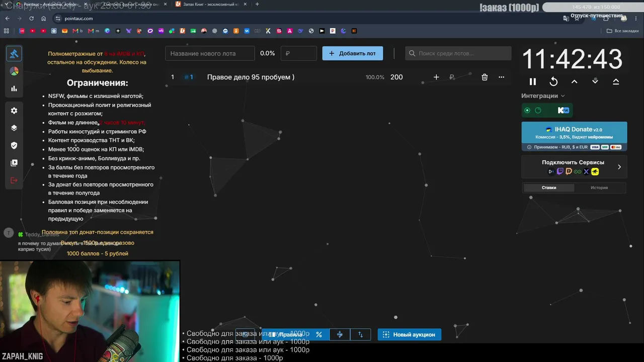Switch to the Ставки tab
Image resolution: width=644 pixels, height=362 pixels.
click(549, 188)
